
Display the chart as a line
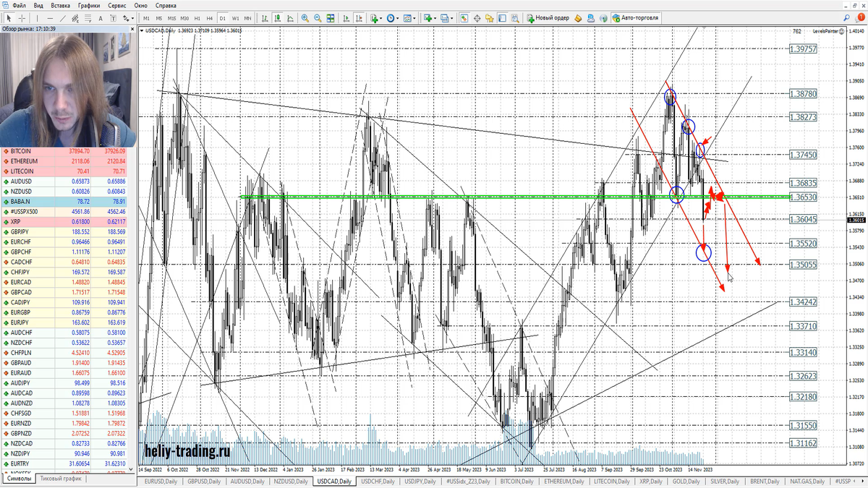pos(290,17)
